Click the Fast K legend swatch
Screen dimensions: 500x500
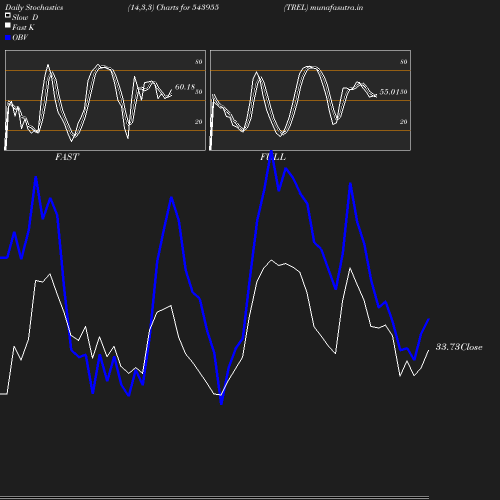click(x=8, y=25)
